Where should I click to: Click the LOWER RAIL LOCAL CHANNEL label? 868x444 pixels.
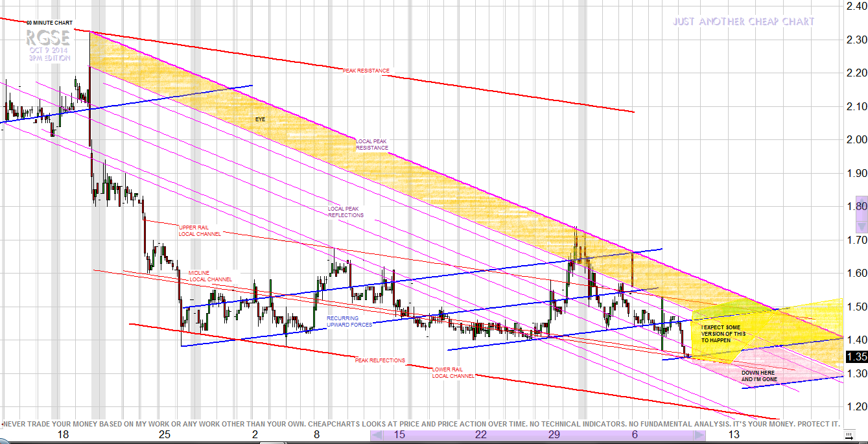452,372
